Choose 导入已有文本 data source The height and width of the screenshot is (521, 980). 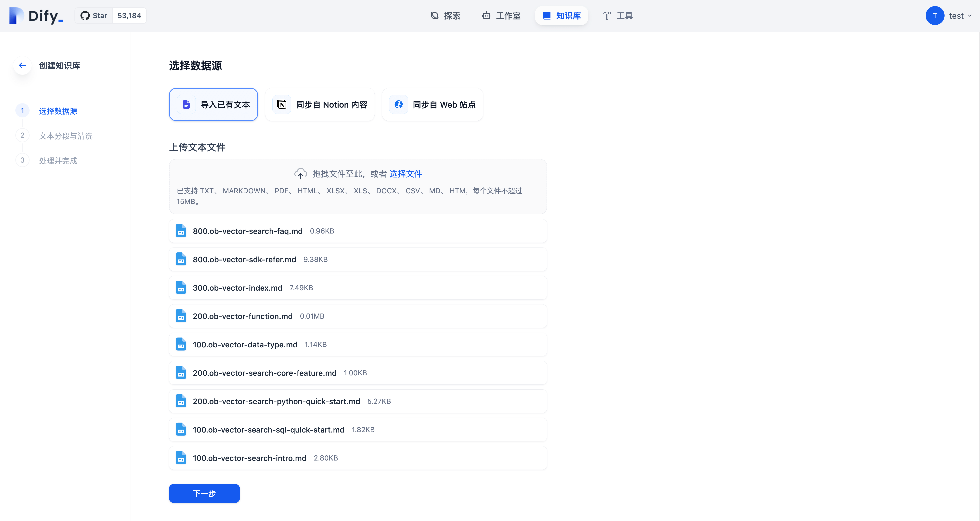213,104
